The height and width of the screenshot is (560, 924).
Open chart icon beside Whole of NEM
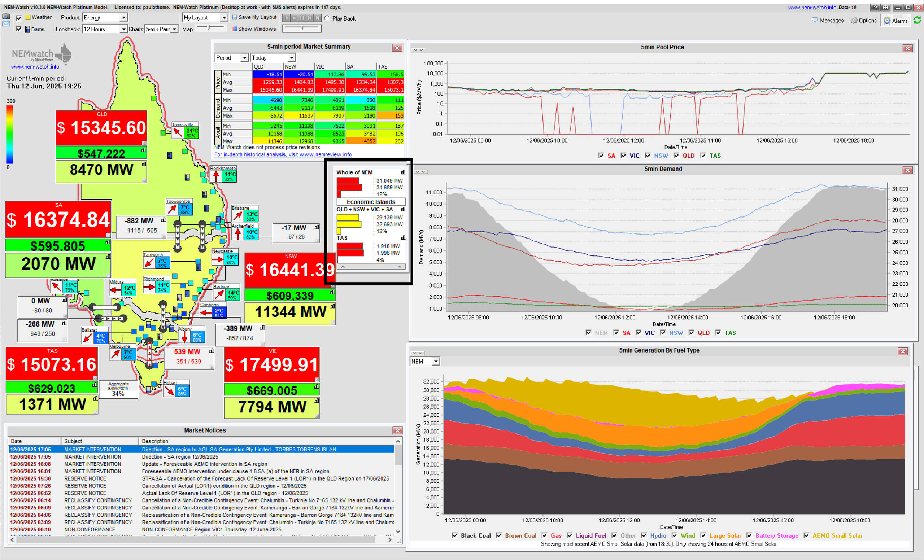(x=403, y=172)
